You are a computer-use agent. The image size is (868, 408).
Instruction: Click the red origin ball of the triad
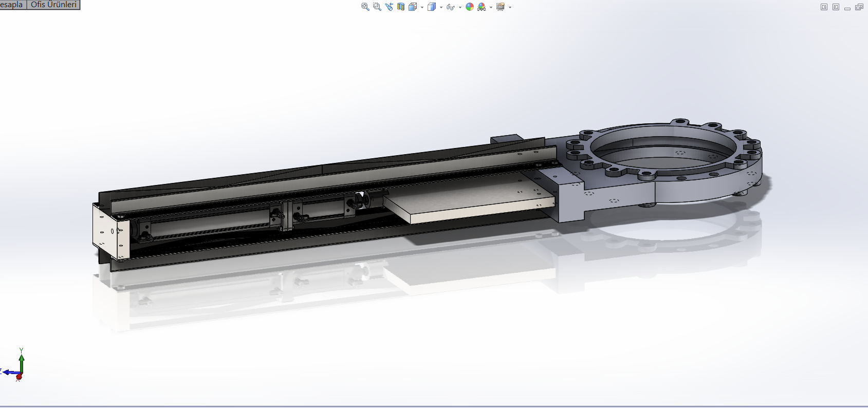pyautogui.click(x=19, y=377)
